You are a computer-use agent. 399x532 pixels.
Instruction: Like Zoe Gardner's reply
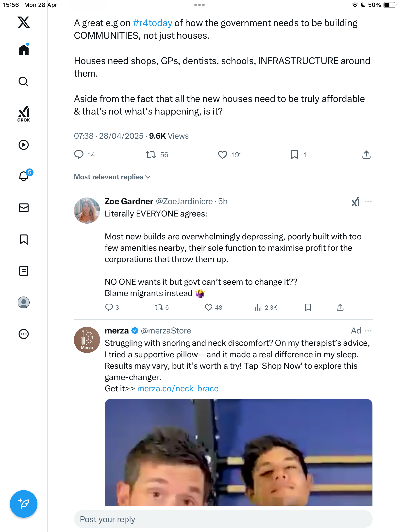click(x=209, y=307)
